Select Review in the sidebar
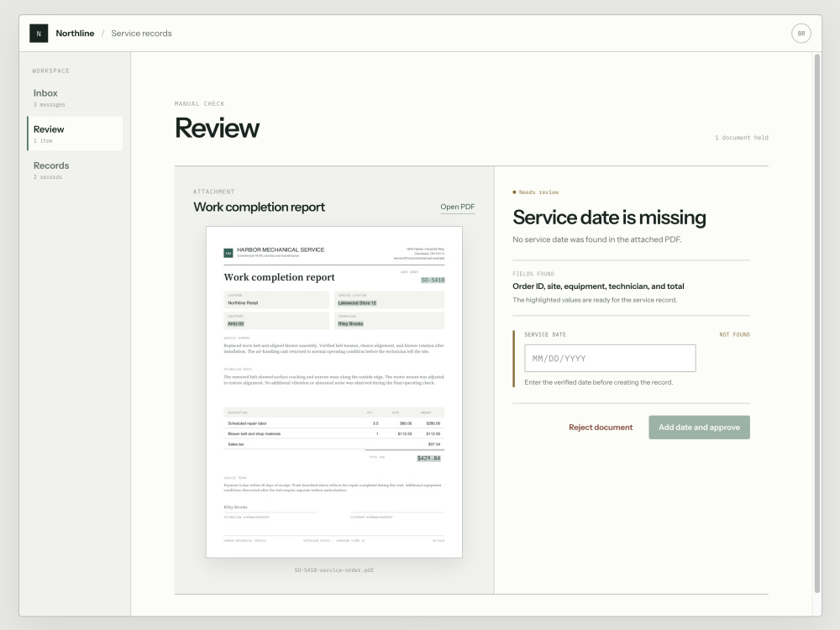 (x=75, y=134)
